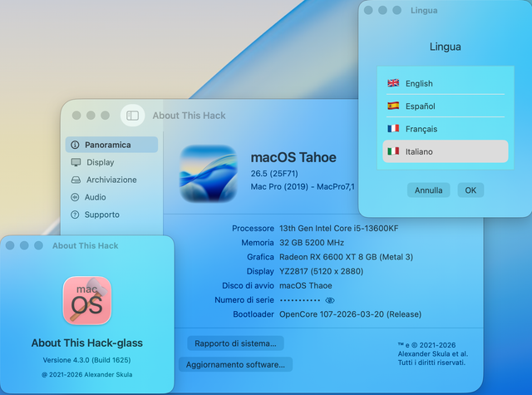Close the small About This Hack-glass window
532x395 pixels.
(10, 245)
